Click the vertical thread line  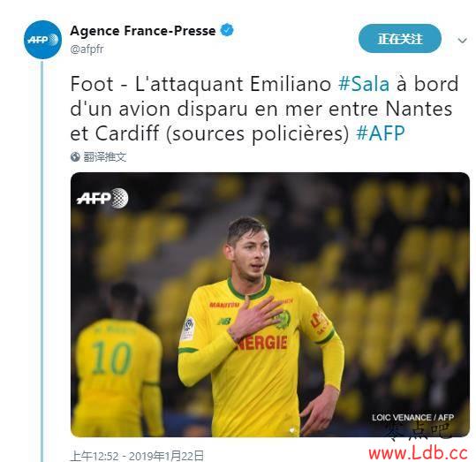(x=42, y=261)
